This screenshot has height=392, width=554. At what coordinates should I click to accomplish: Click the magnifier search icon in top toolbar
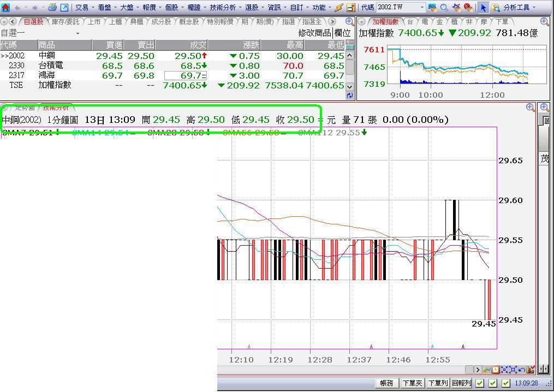pos(444,7)
